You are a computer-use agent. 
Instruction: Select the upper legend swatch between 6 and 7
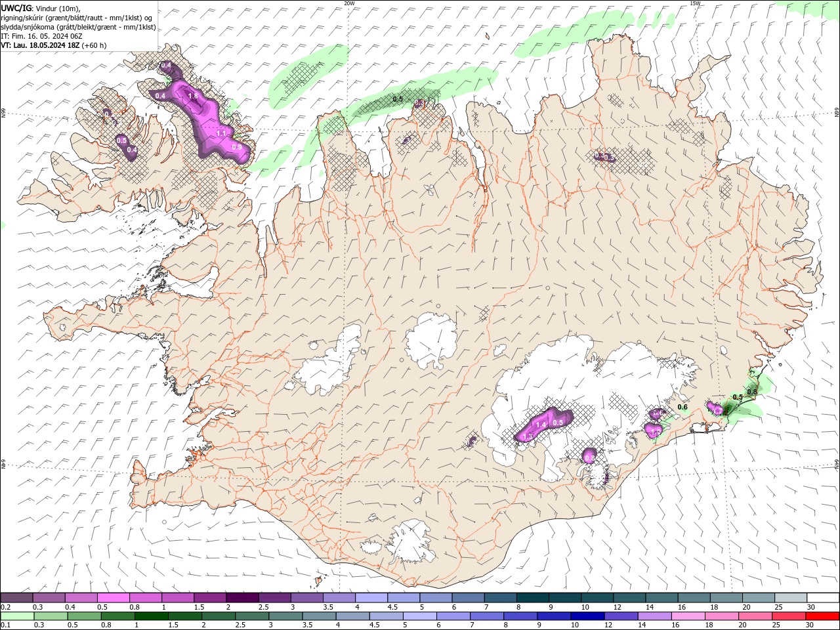click(x=467, y=598)
